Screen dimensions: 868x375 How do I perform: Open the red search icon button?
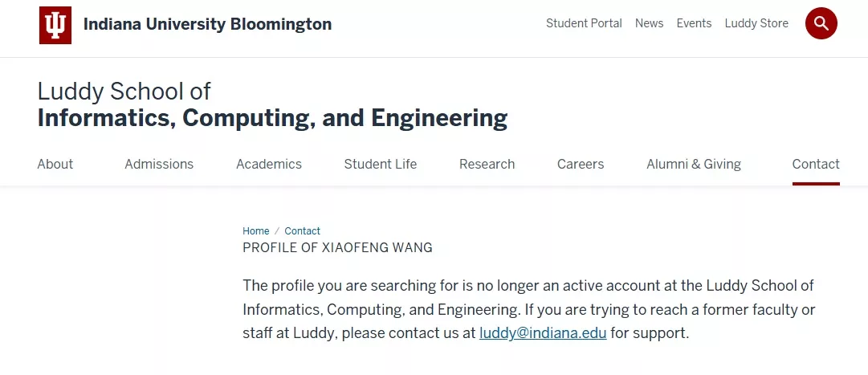821,23
